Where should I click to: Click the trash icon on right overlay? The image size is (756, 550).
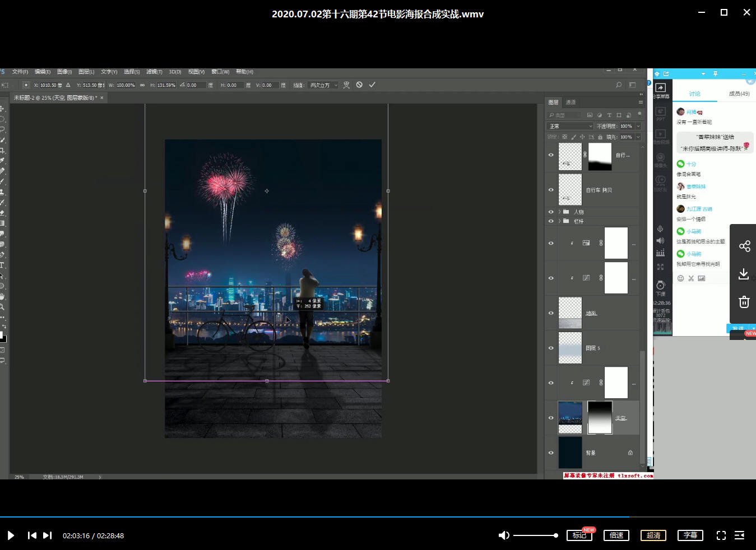point(744,302)
